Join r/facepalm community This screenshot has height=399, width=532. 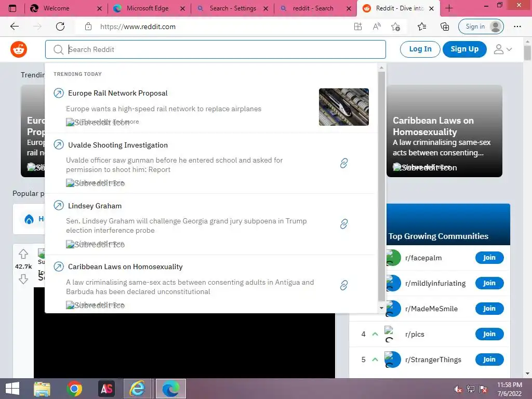489,258
